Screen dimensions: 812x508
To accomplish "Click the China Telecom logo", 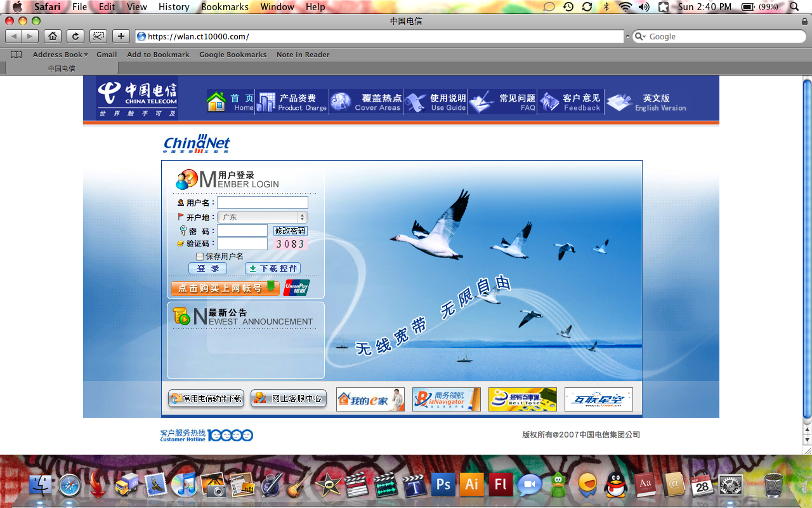I will pyautogui.click(x=137, y=98).
